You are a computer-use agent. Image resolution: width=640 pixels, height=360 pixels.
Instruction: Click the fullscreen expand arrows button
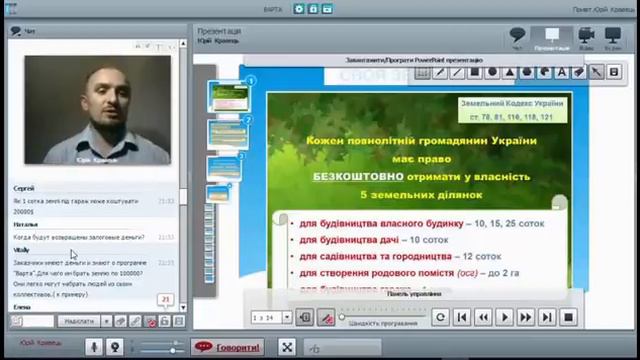click(x=287, y=347)
